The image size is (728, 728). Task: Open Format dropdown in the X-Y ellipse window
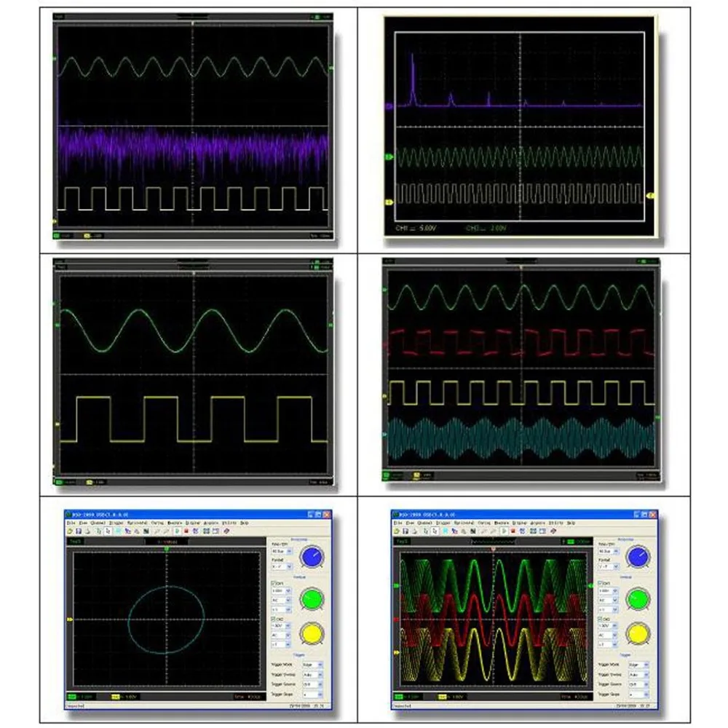click(281, 566)
